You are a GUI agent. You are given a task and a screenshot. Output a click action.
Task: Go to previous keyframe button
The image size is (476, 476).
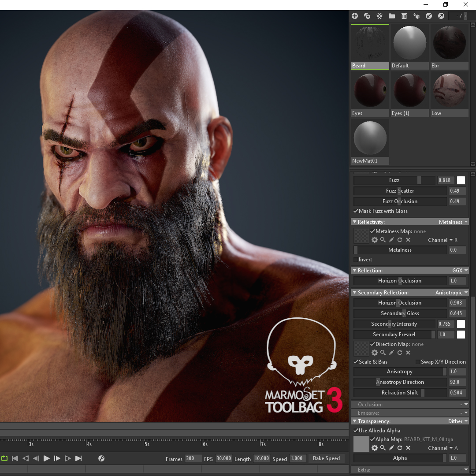click(26, 458)
